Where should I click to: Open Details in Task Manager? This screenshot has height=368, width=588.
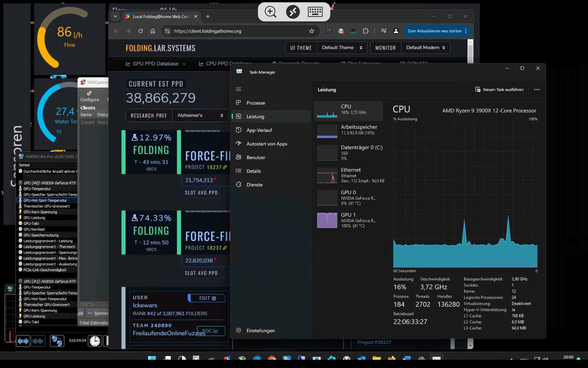(271, 171)
